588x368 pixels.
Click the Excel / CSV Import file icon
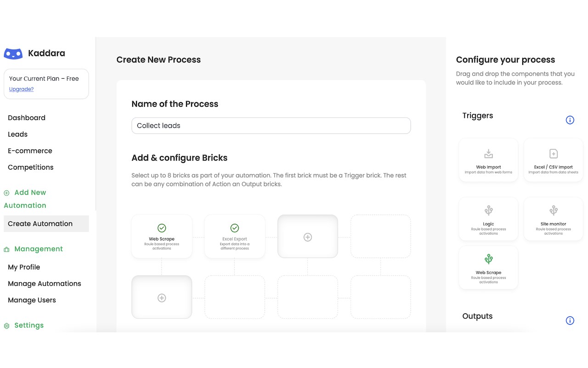click(553, 154)
